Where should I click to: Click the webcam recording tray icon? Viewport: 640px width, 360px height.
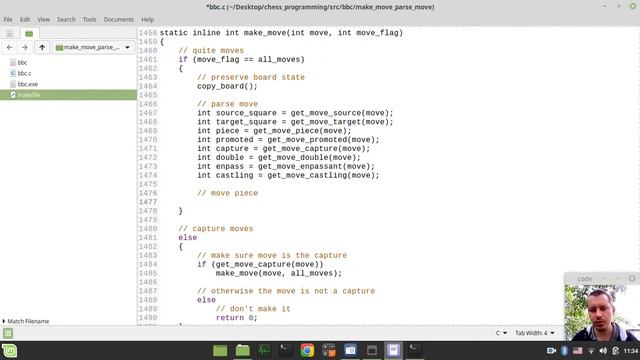[551, 351]
